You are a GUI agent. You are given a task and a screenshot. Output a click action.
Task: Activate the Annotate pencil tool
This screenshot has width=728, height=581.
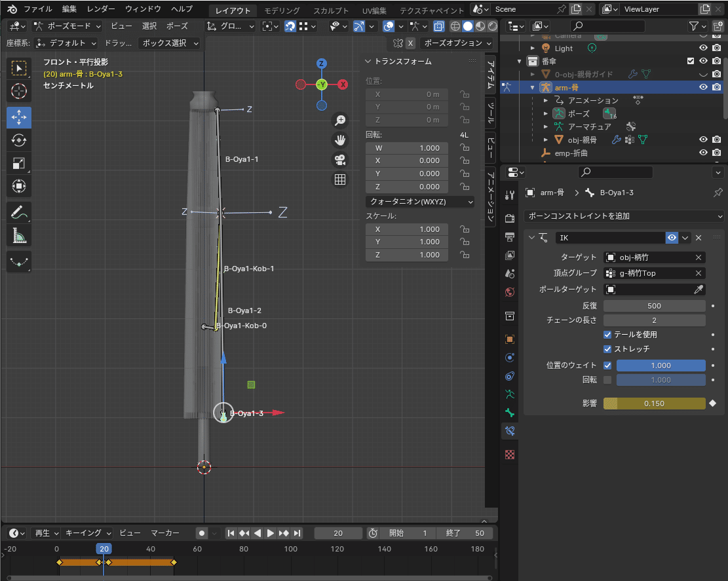[x=19, y=212]
